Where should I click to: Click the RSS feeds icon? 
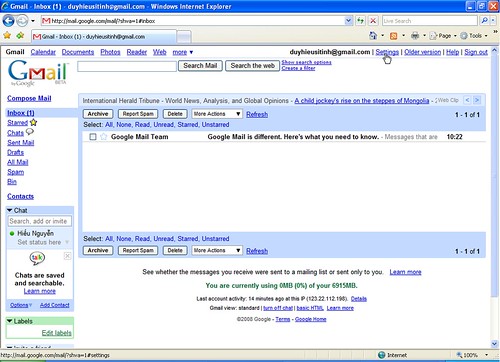click(x=393, y=36)
